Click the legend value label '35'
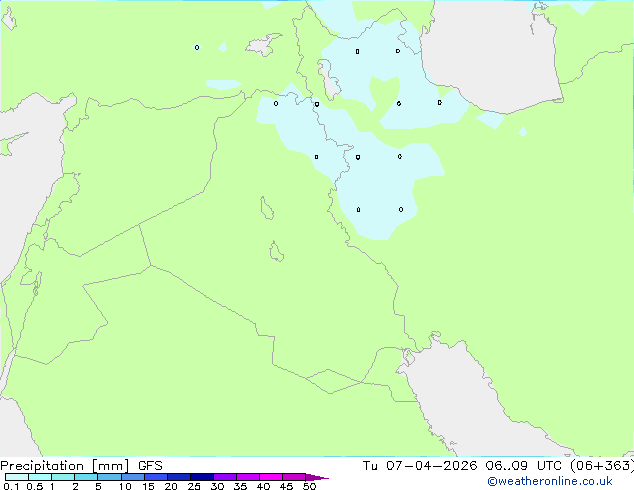Screen dimensions: 634x490 click(240, 486)
